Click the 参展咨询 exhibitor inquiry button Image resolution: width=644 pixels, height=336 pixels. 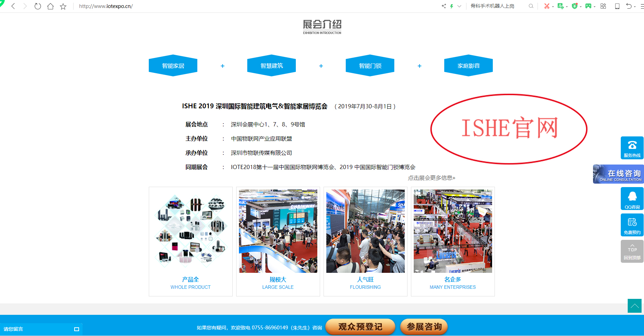424,327
